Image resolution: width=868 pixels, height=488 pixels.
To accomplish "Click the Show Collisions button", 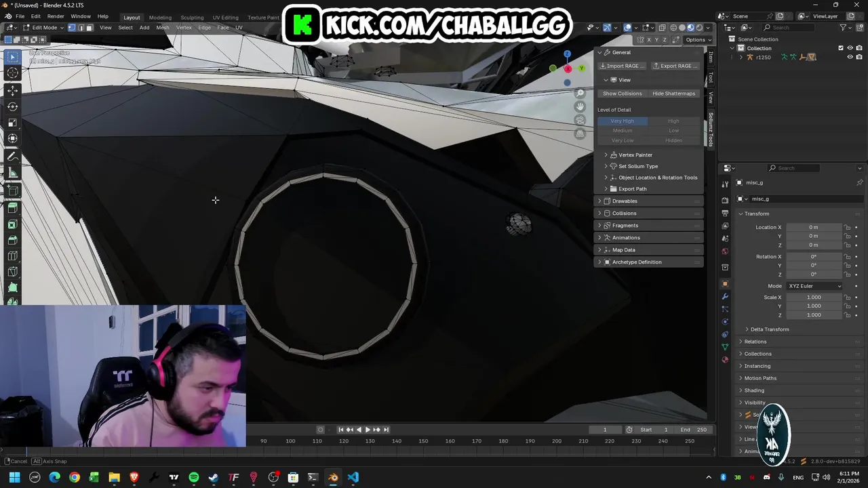I will [x=622, y=94].
